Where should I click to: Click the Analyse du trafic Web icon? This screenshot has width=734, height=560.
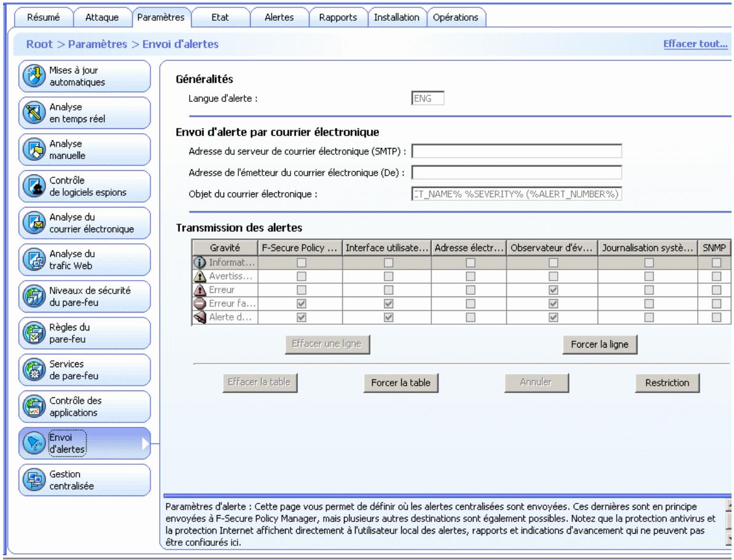pos(34,260)
